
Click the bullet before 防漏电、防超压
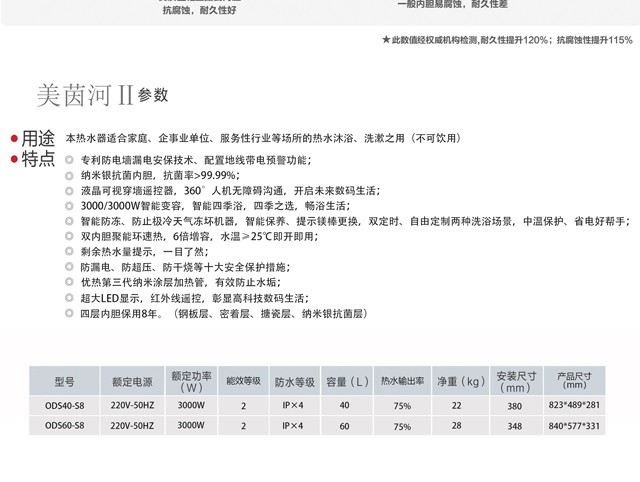(x=69, y=267)
